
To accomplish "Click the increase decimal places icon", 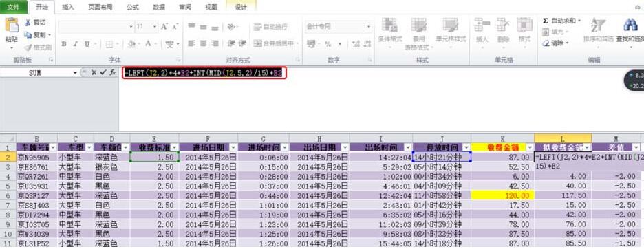I will pyautogui.click(x=356, y=43).
